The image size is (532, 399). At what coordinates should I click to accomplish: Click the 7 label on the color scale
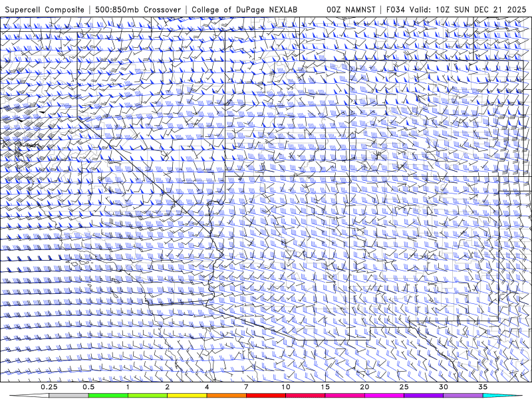click(x=246, y=387)
